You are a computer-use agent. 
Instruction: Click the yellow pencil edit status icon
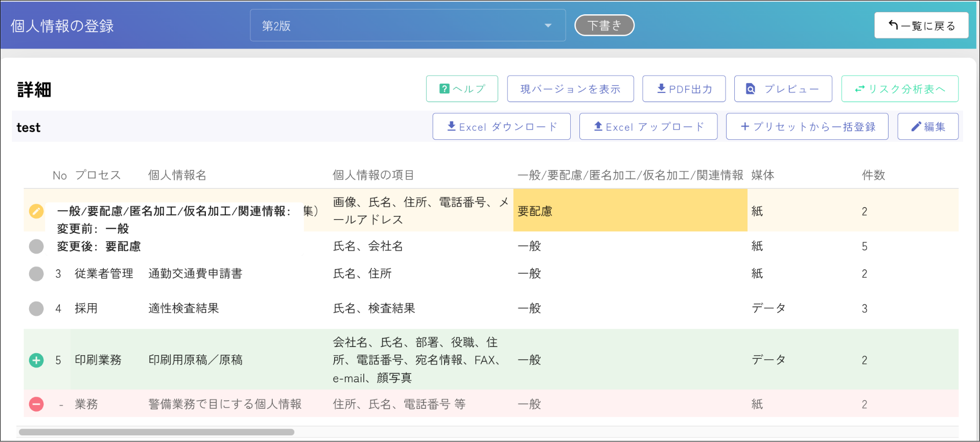point(36,211)
